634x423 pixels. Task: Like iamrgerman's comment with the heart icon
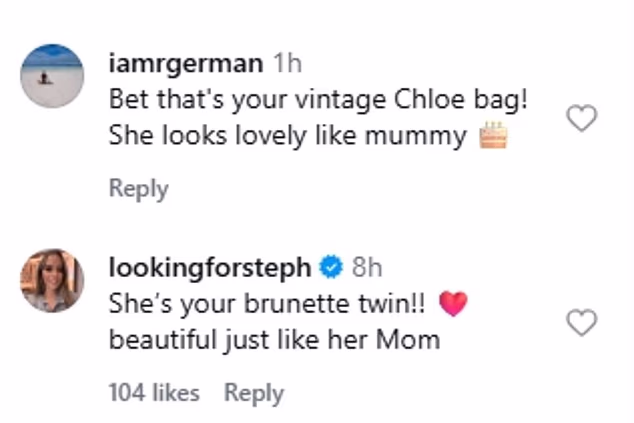[x=581, y=118]
